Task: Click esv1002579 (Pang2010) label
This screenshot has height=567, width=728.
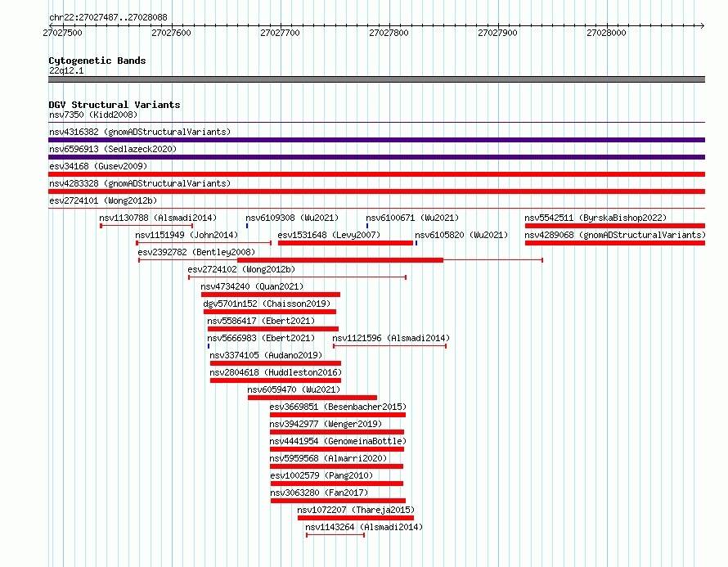Action: (x=321, y=475)
